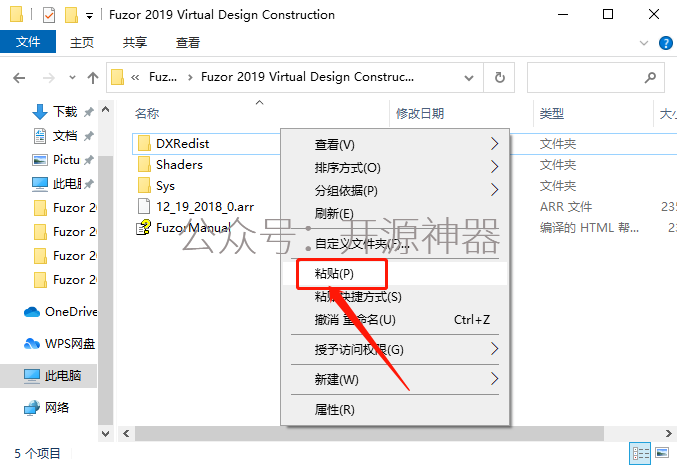Go up one folder level
This screenshot has width=677, height=466.
pyautogui.click(x=93, y=78)
